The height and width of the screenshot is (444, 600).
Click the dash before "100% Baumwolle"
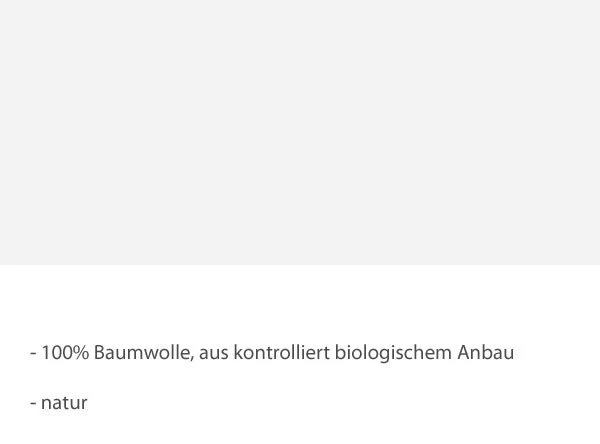pos(33,354)
